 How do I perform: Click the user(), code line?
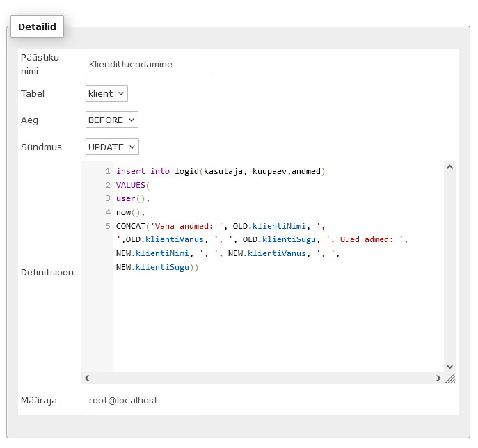[x=133, y=199]
